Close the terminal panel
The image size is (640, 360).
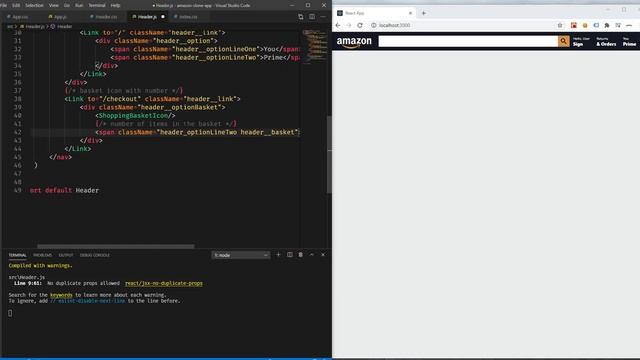pyautogui.click(x=323, y=255)
